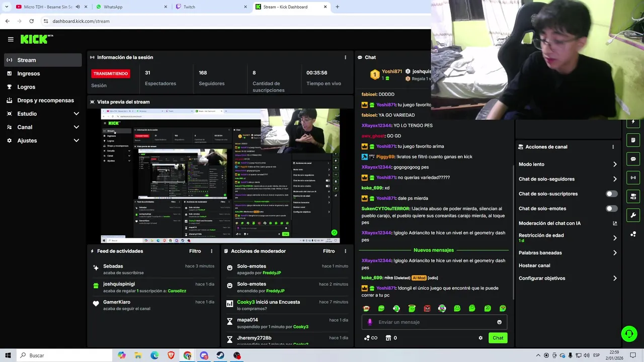This screenshot has height=362, width=644.
Task: Open Acciones de moderador three-dot menu
Action: tap(345, 251)
